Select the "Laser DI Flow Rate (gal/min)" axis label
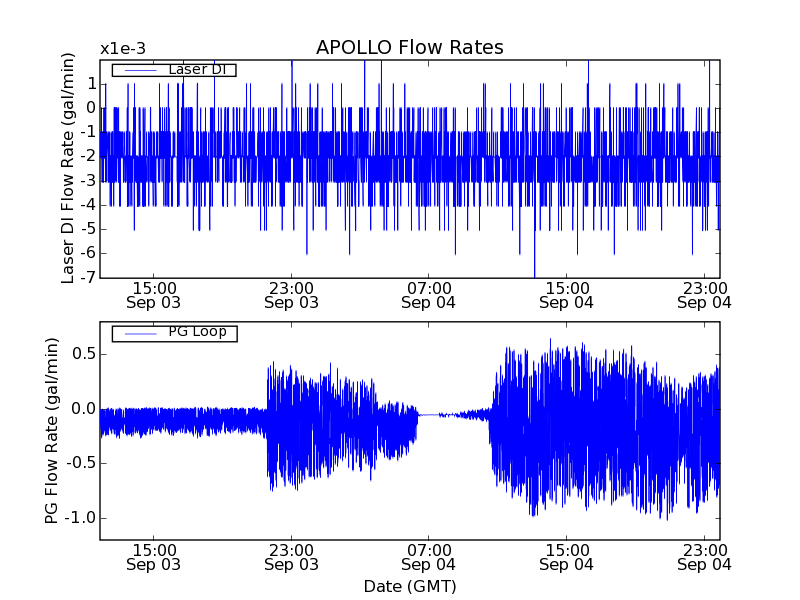Viewport: 800px width, 600px height. tap(68, 168)
